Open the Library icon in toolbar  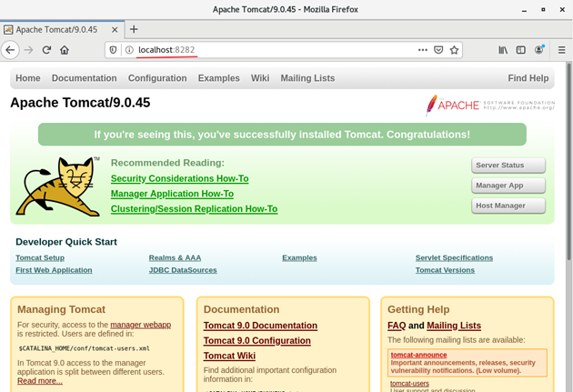pos(503,50)
